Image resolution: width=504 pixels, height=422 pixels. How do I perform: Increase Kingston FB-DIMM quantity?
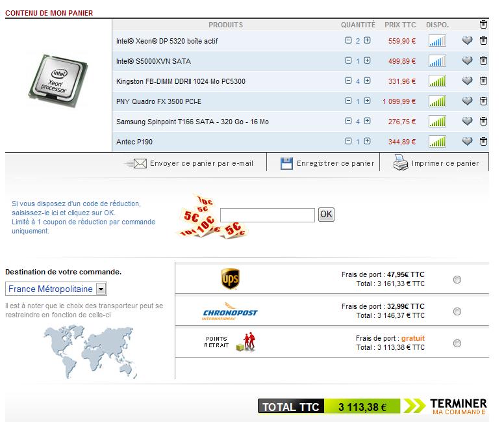point(367,81)
